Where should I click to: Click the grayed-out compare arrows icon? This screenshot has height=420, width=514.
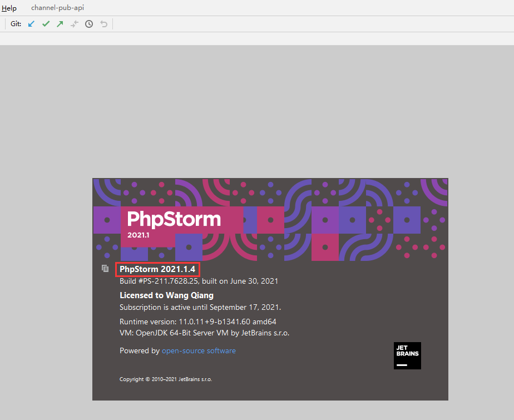click(x=75, y=24)
